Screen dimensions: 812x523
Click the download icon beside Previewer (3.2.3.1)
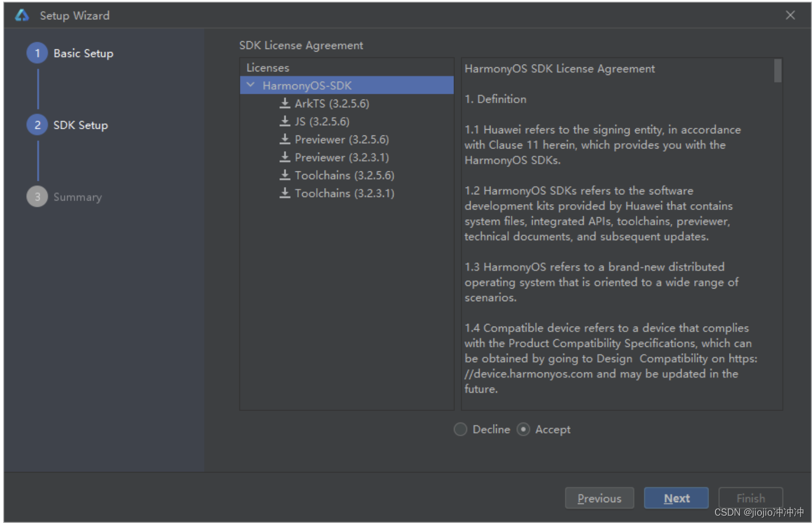tap(285, 157)
